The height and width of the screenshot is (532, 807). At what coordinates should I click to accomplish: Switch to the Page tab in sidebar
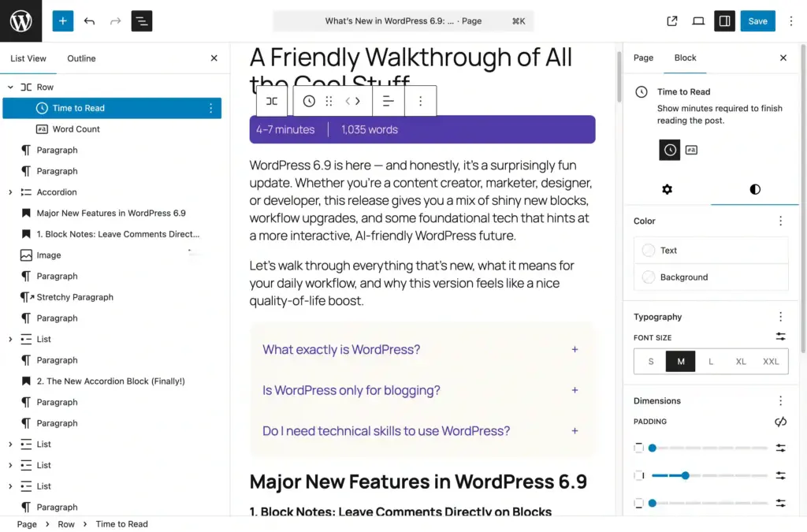[x=643, y=58]
